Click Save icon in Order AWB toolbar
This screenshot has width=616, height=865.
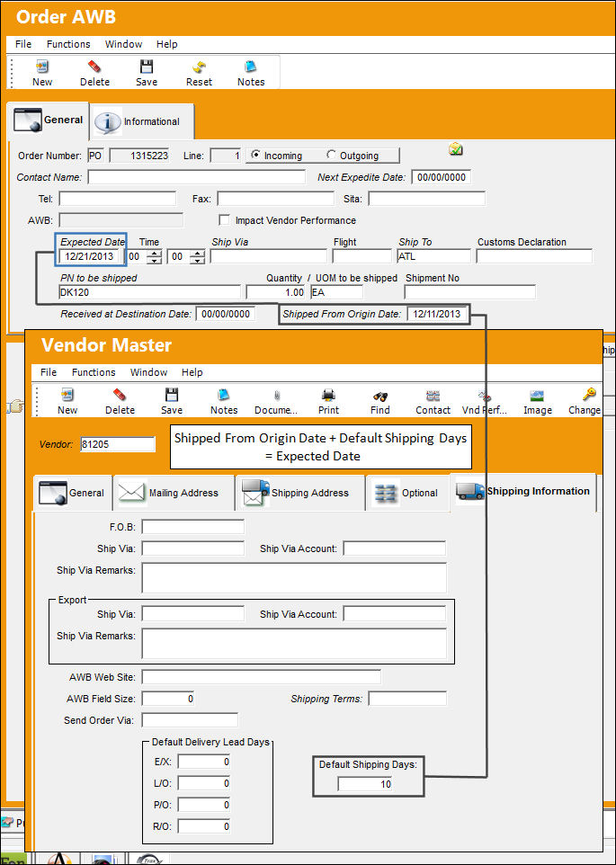pyautogui.click(x=147, y=67)
